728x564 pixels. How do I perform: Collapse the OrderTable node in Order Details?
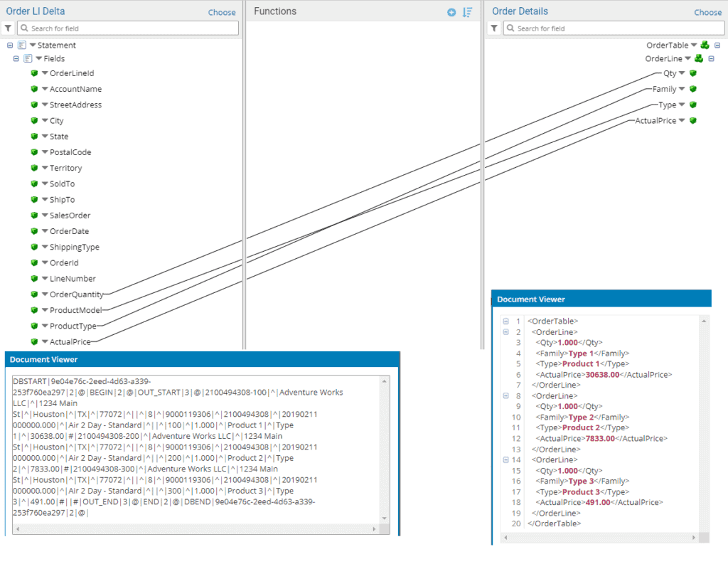[x=717, y=45]
